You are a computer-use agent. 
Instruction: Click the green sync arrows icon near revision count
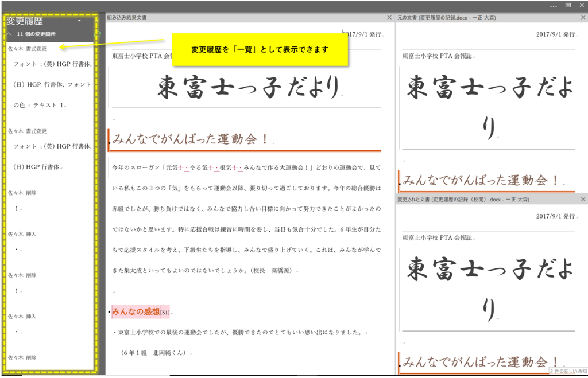click(x=97, y=33)
